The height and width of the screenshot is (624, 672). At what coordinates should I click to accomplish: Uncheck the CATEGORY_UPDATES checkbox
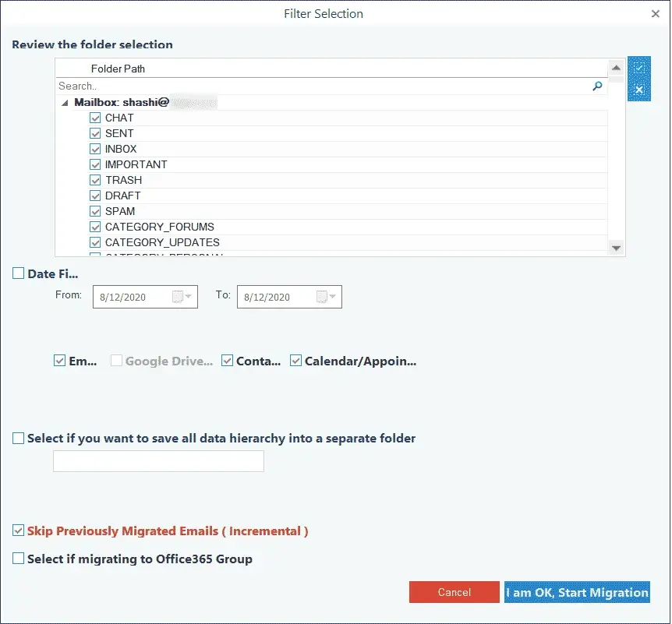[94, 242]
